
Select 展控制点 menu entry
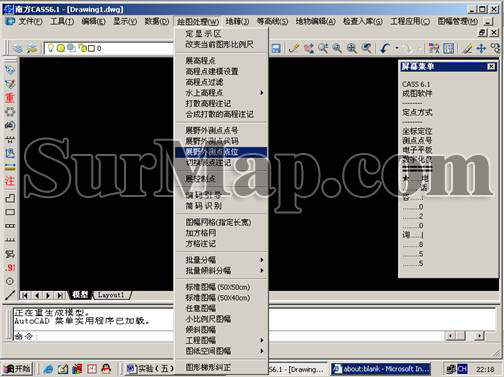[221, 179]
